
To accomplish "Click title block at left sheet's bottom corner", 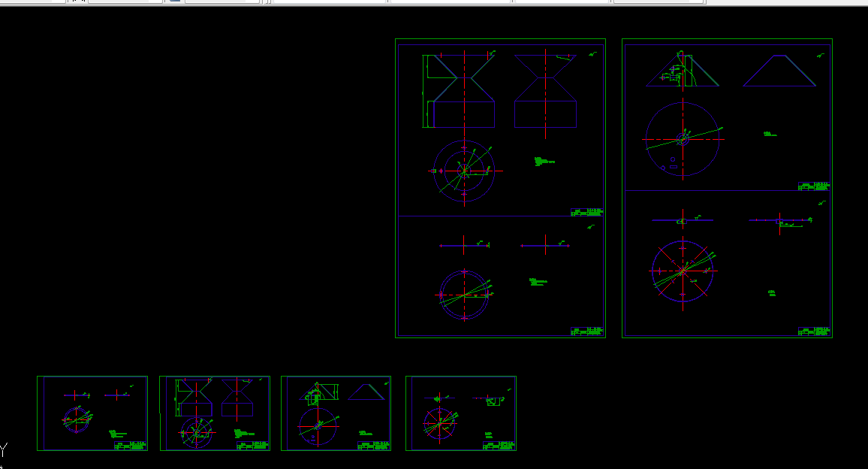I will coord(586,331).
